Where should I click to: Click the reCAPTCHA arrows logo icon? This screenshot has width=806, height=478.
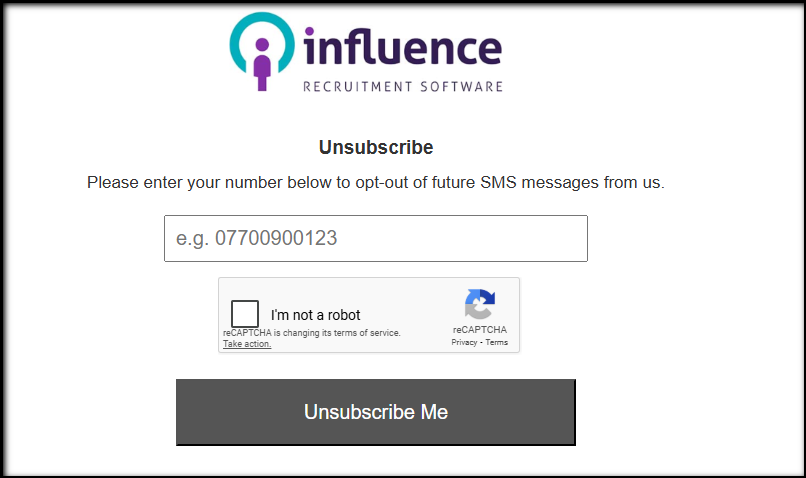tap(479, 304)
